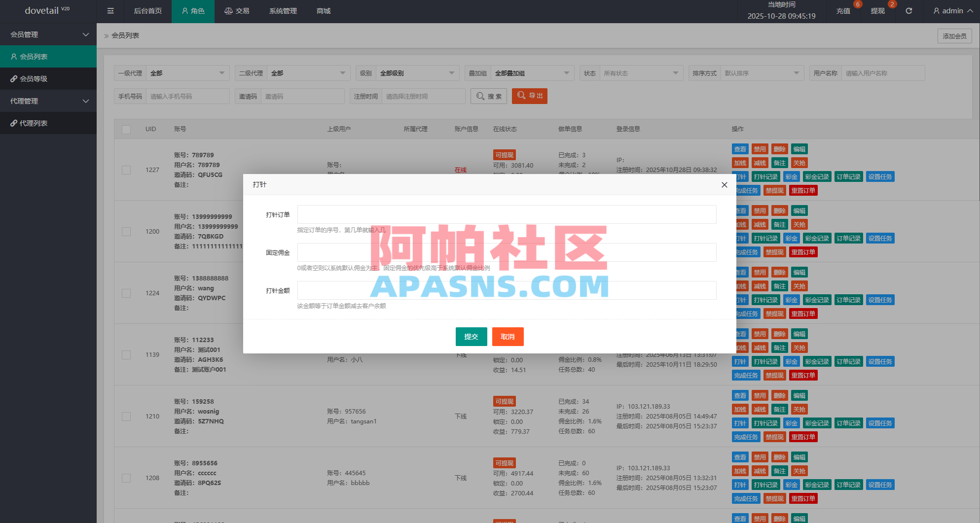Click the magnifier icon in the orange 导出 button
The image size is (980, 523).
(x=521, y=96)
